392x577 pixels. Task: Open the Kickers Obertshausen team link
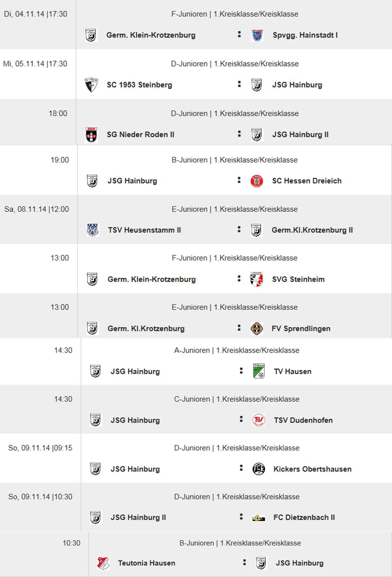312,469
